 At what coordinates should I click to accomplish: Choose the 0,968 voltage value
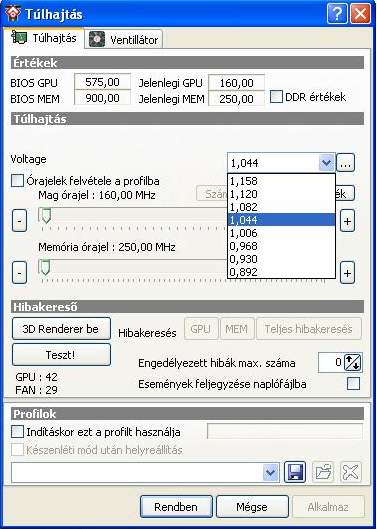tap(281, 246)
